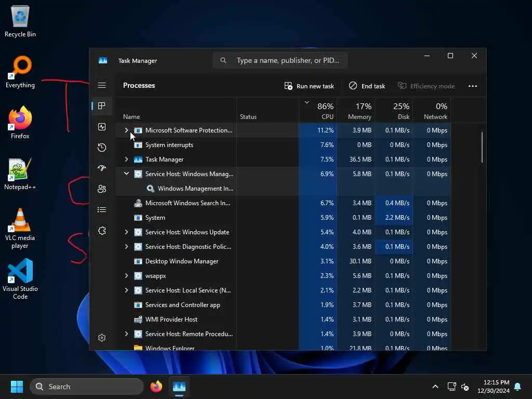
Task: Open the taskbar clock and date
Action: pos(493,387)
